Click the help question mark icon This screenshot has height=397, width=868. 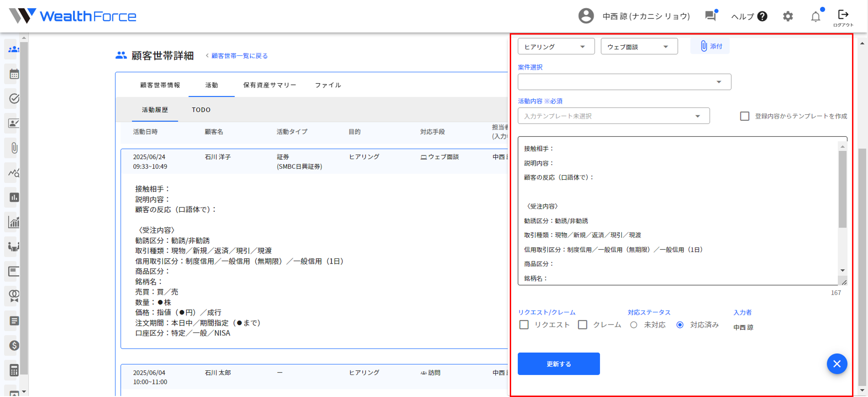click(762, 16)
